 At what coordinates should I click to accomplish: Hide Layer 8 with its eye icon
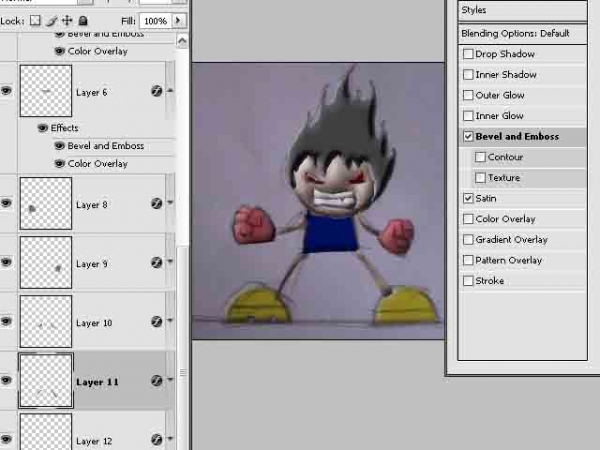(6, 203)
